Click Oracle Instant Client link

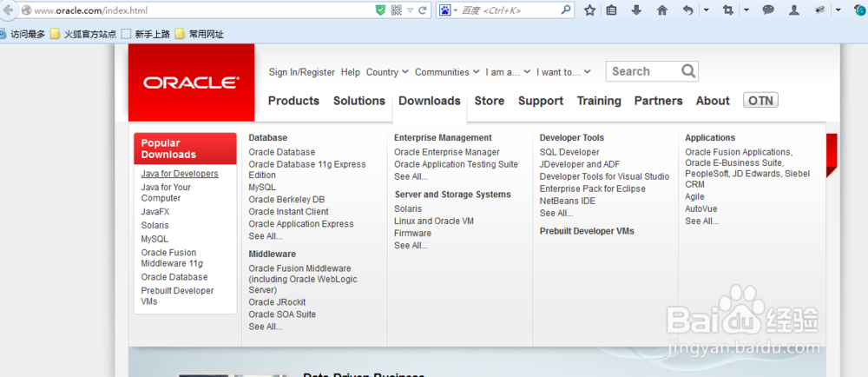click(288, 211)
